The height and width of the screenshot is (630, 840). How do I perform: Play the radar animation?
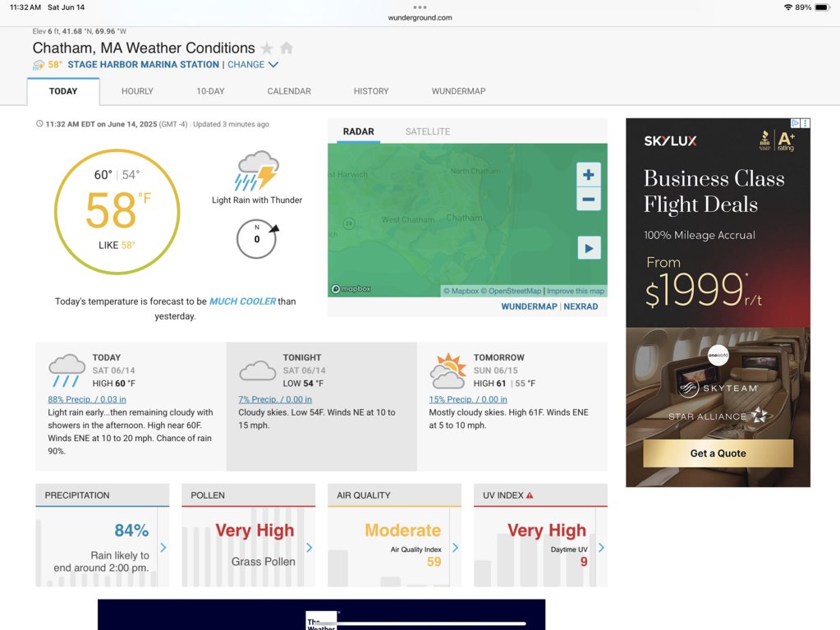pyautogui.click(x=589, y=248)
